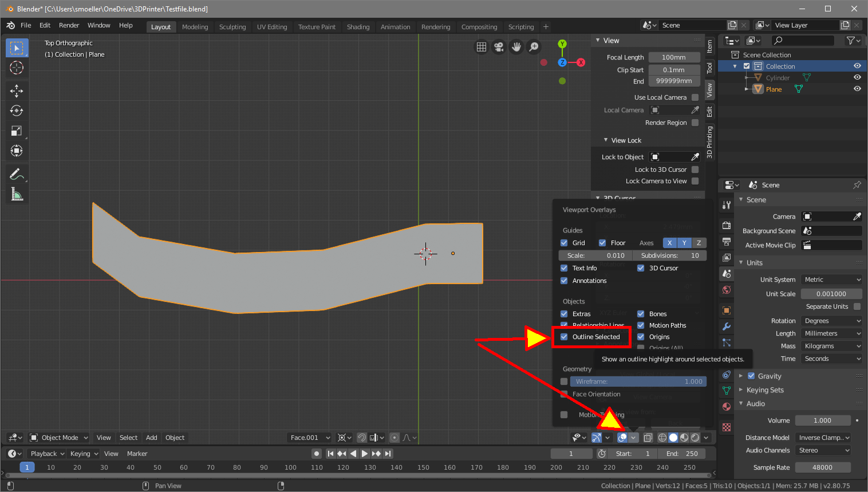Open the Length units dropdown showing Millimeters

pyautogui.click(x=831, y=333)
